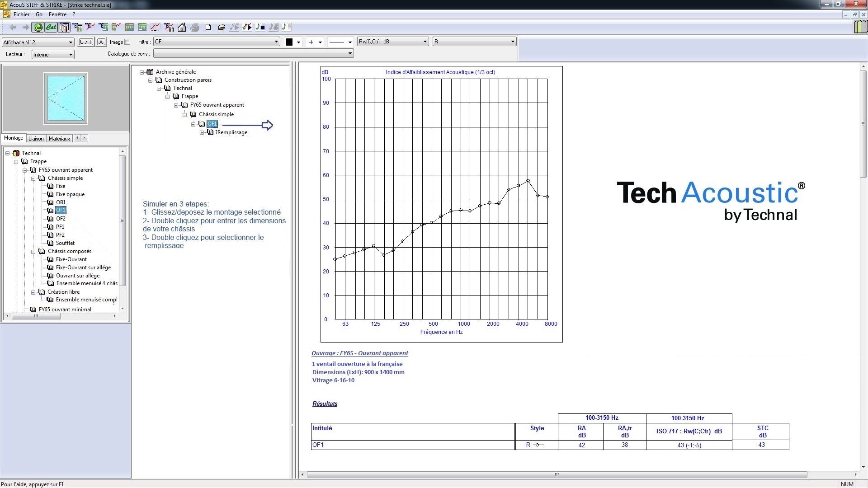Click the back arrow toolbar icon
Viewport: 868px width, 488px height.
[x=13, y=28]
